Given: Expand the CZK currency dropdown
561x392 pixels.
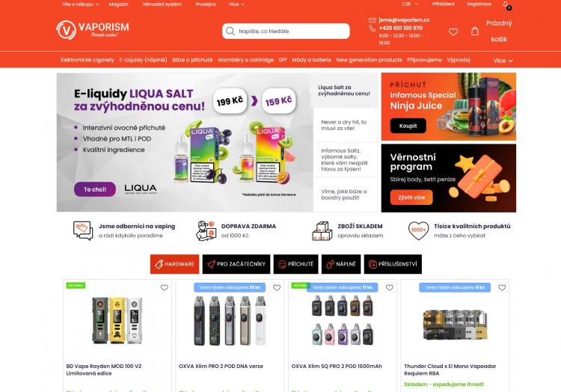Looking at the screenshot, I should pos(410,4).
